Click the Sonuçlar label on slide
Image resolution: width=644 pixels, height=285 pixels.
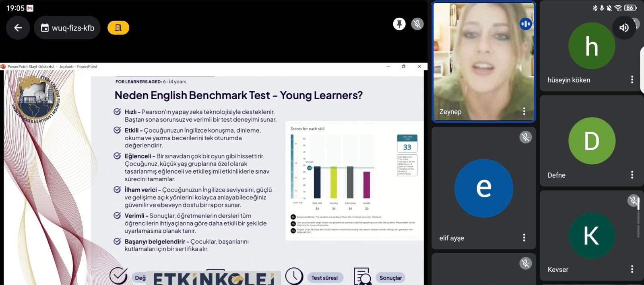tap(390, 278)
